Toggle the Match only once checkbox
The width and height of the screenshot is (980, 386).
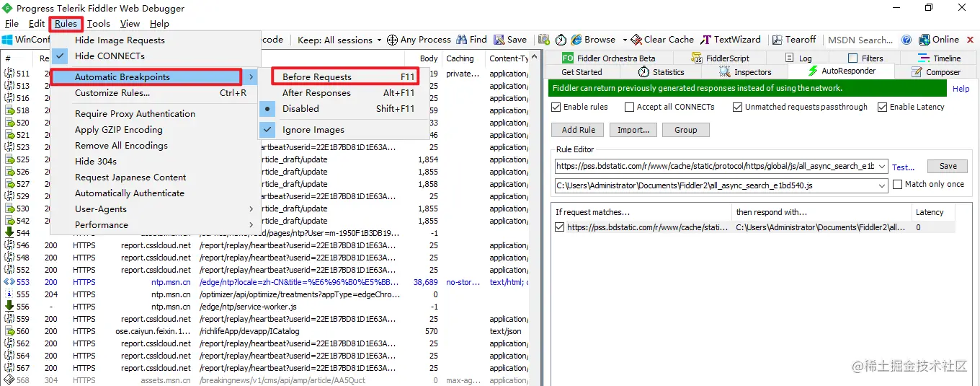(897, 184)
